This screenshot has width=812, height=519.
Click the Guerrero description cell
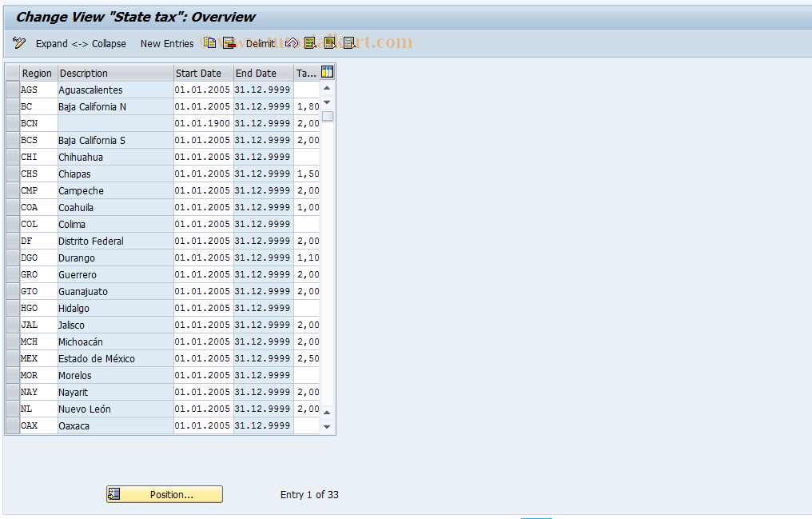tap(115, 274)
